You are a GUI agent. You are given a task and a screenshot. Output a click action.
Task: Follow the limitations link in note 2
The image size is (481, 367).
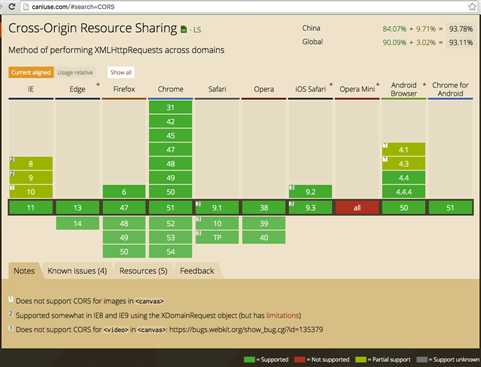tap(283, 315)
